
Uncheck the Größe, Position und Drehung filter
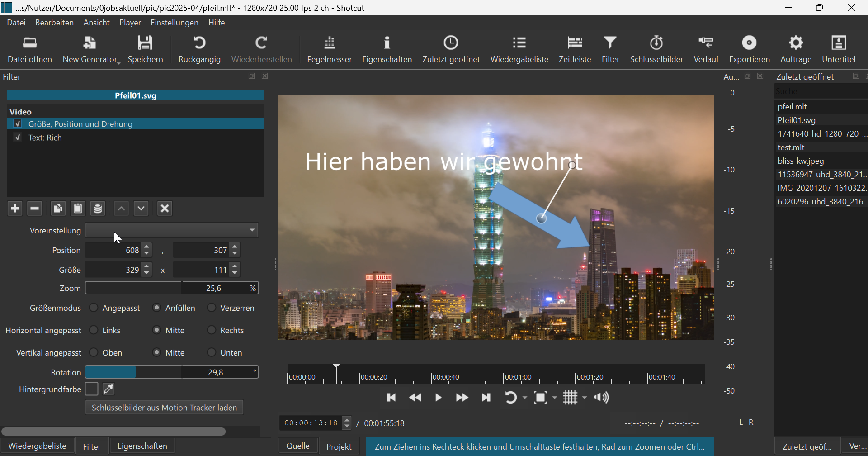pyautogui.click(x=18, y=124)
